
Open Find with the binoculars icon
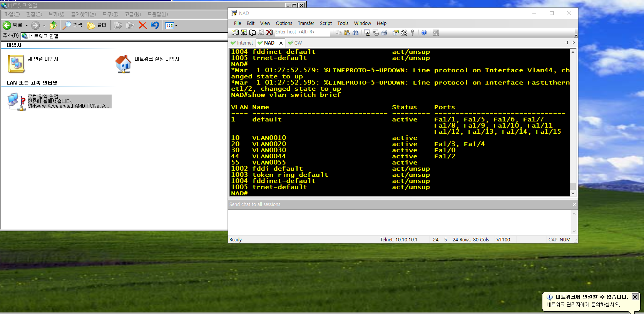(x=355, y=33)
